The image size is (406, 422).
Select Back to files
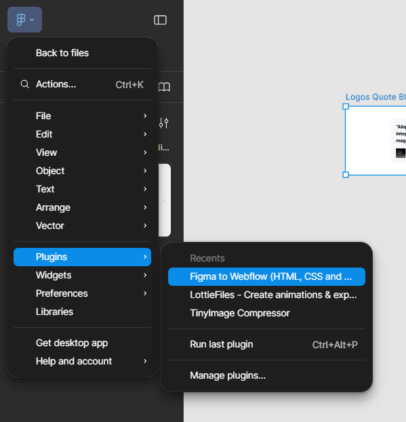point(82,53)
